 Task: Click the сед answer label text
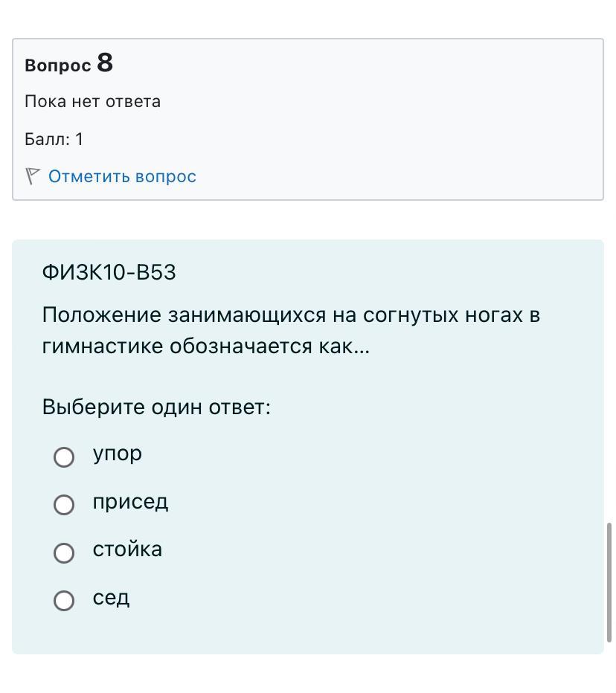pos(111,597)
